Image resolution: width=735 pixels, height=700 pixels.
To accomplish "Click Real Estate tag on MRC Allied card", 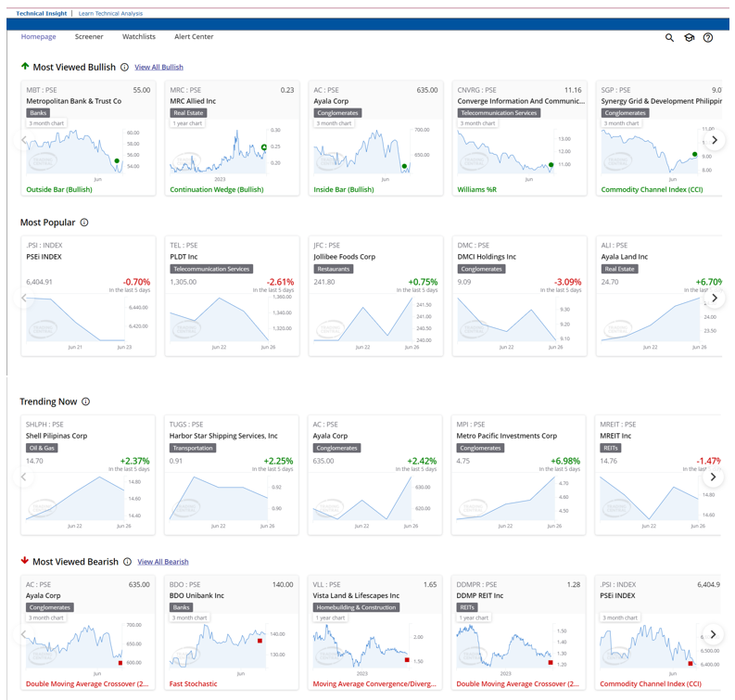I will pos(188,113).
